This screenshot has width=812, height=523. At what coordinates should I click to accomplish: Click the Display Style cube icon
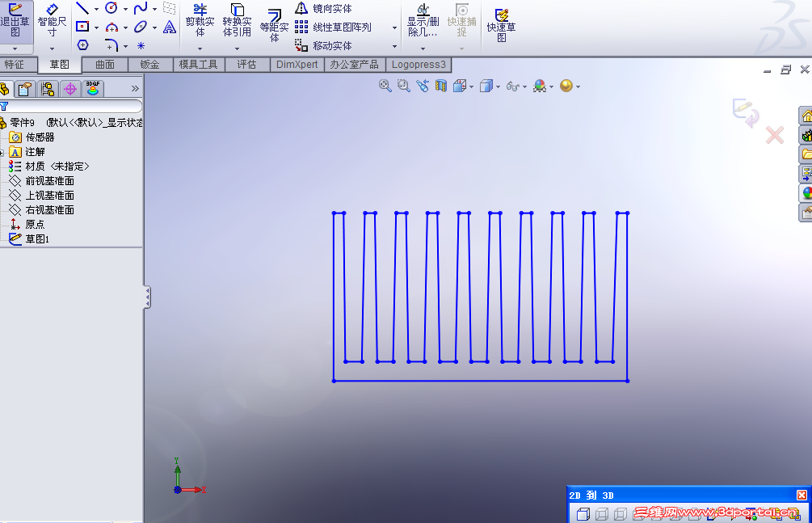[486, 86]
